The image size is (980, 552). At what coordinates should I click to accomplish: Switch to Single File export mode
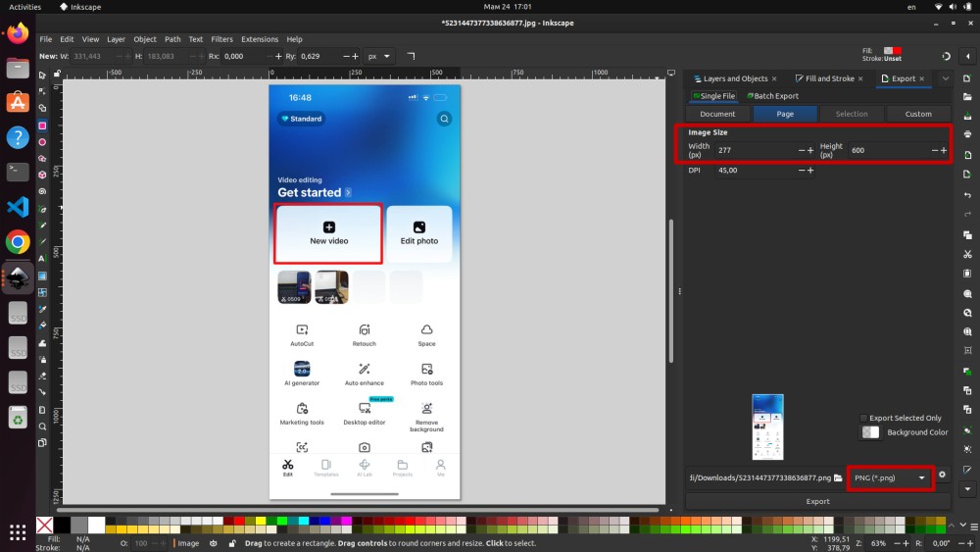point(713,96)
